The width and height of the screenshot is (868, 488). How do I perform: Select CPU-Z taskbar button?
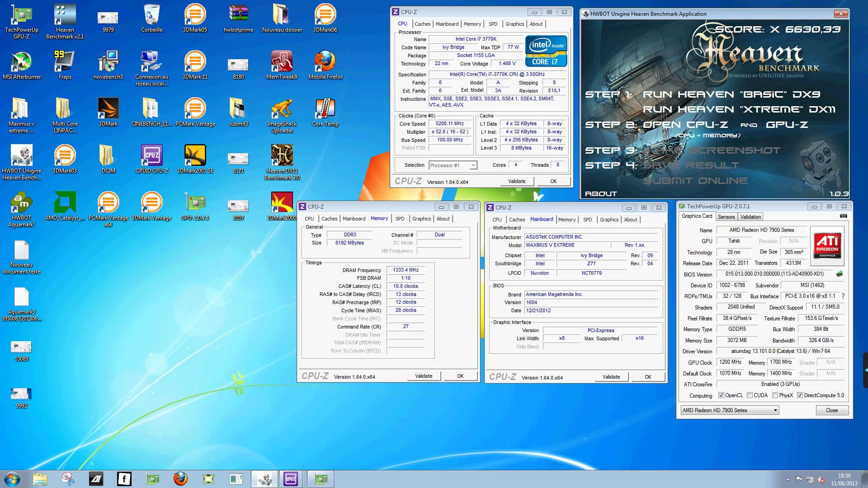[x=291, y=479]
